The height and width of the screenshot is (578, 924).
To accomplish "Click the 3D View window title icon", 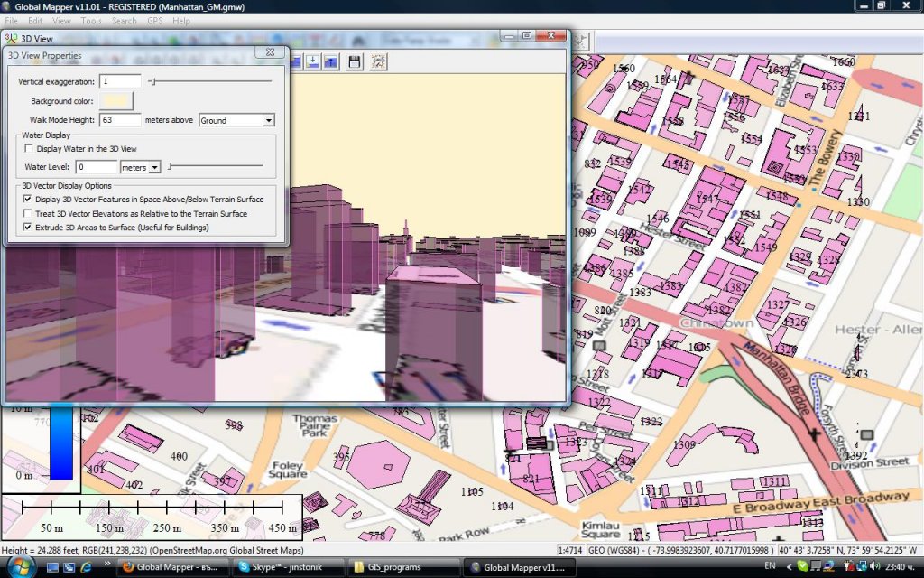I will [11, 38].
